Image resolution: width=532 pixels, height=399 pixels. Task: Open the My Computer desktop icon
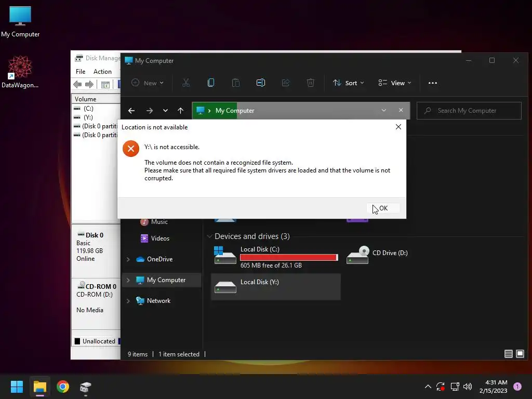coord(20,21)
